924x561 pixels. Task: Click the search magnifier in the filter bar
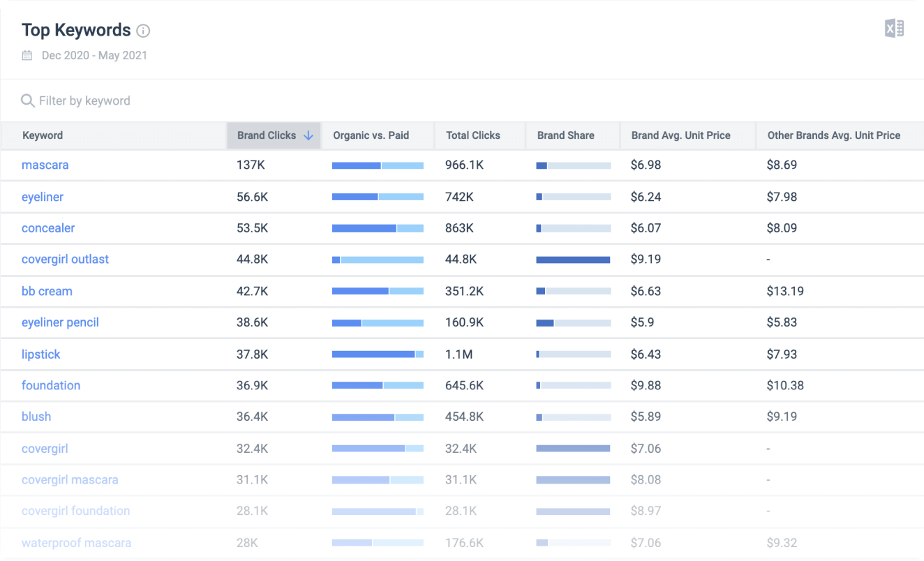[28, 100]
